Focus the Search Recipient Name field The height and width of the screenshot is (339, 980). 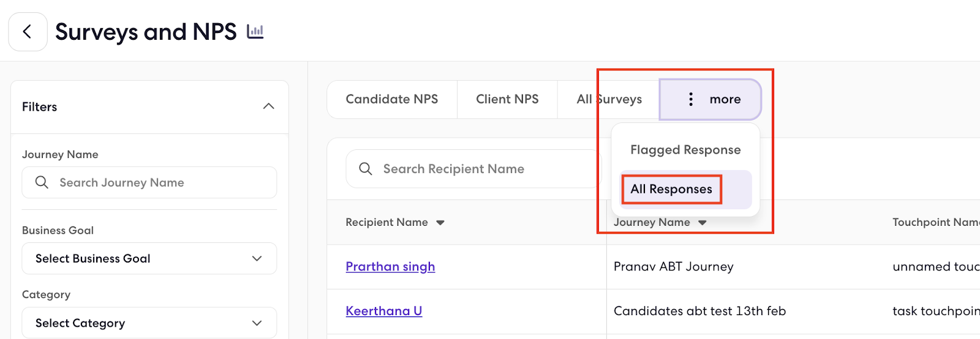click(x=473, y=169)
